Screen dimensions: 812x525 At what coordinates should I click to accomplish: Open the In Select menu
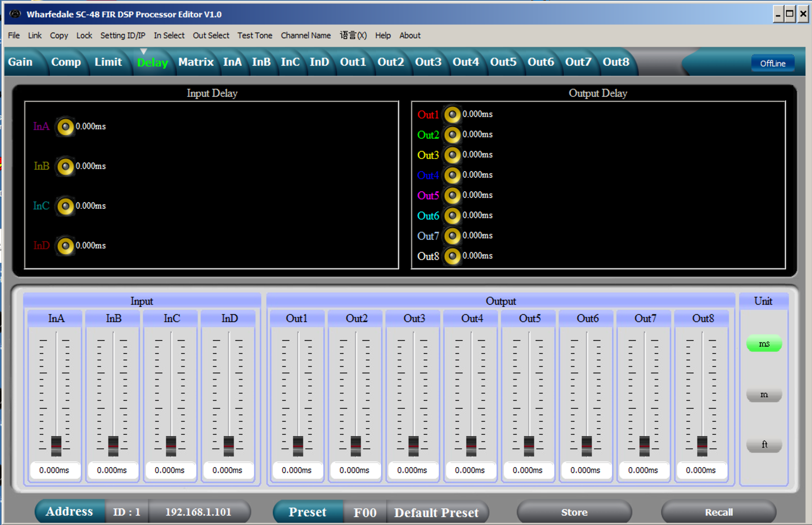(x=169, y=35)
